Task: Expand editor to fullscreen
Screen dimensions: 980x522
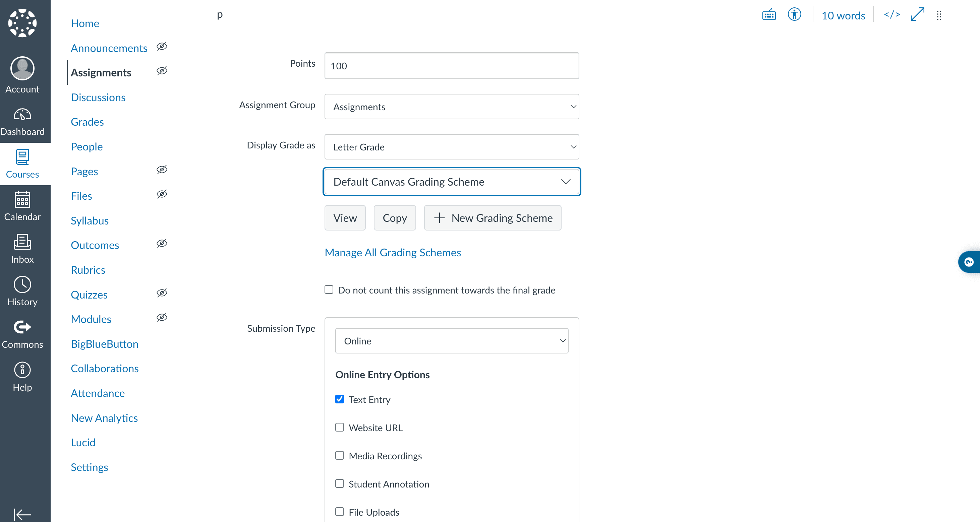Action: (917, 15)
